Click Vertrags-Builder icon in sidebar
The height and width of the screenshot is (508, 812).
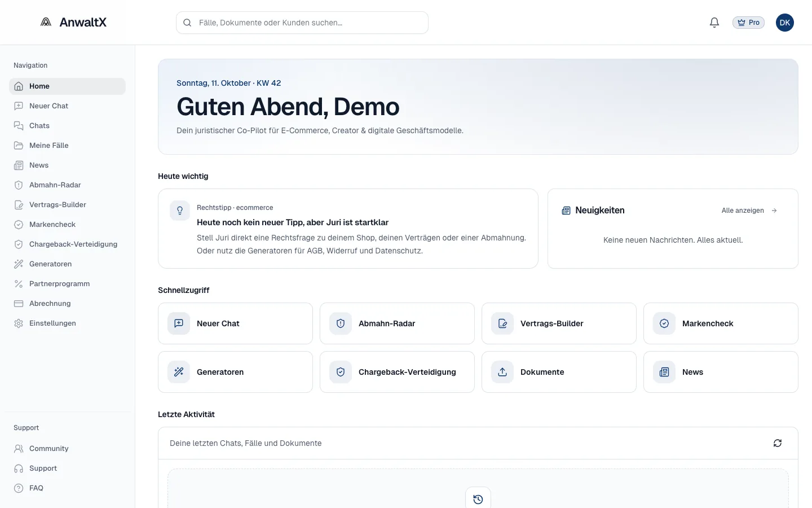[19, 205]
